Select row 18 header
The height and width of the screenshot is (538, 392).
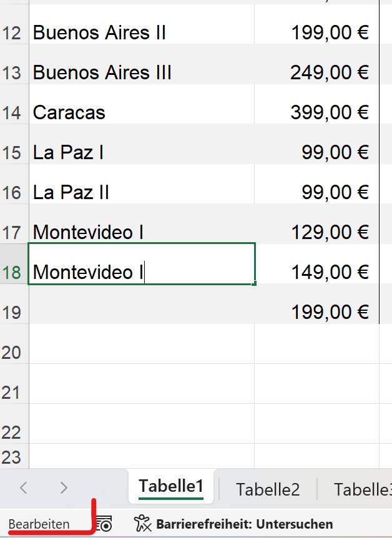point(12,273)
